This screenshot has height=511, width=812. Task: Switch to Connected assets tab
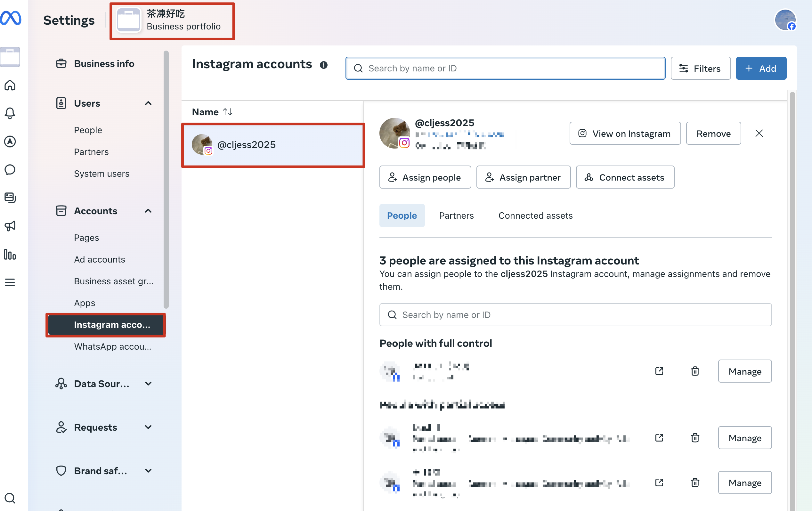pyautogui.click(x=535, y=215)
